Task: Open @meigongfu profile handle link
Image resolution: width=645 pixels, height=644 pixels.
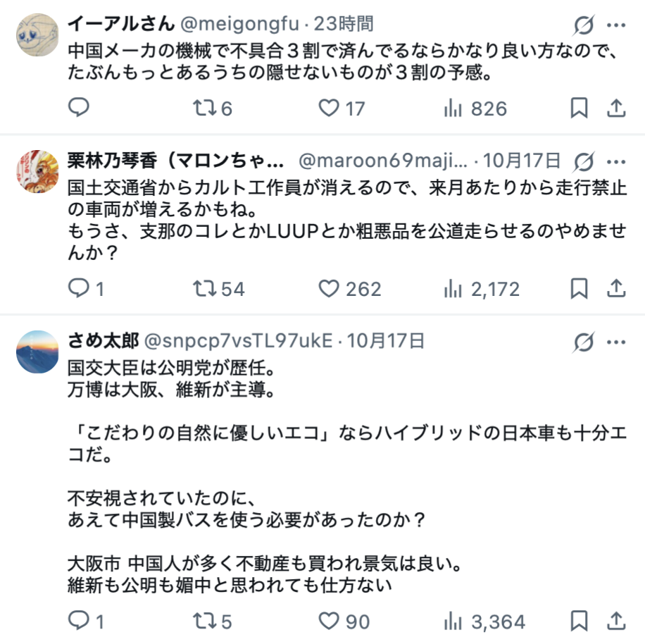Action: 240,24
